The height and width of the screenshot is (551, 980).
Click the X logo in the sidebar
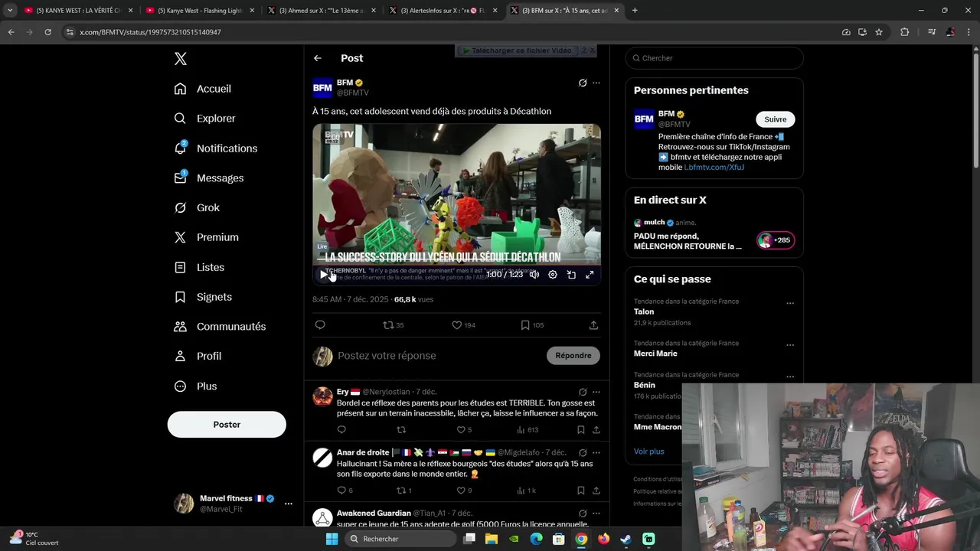180,59
